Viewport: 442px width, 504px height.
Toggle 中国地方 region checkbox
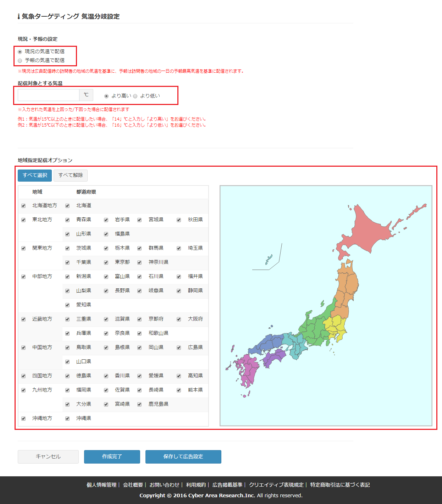[23, 348]
